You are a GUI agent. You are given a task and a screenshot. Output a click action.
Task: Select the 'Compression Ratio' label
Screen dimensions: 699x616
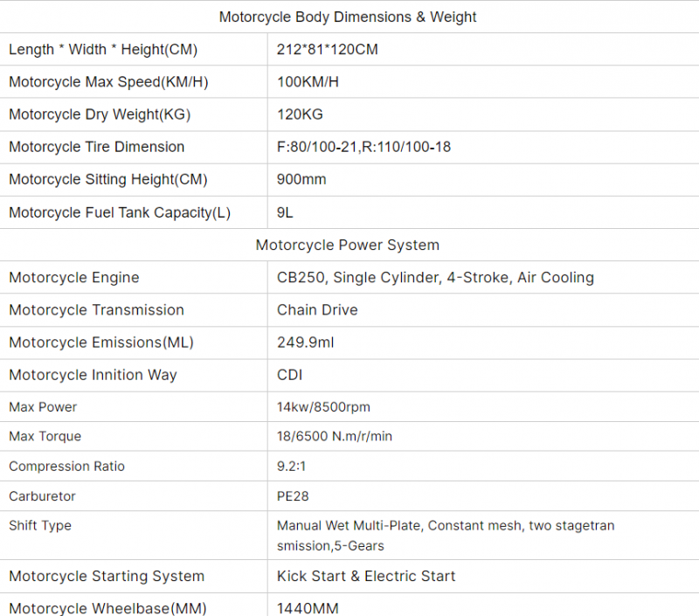coord(67,467)
